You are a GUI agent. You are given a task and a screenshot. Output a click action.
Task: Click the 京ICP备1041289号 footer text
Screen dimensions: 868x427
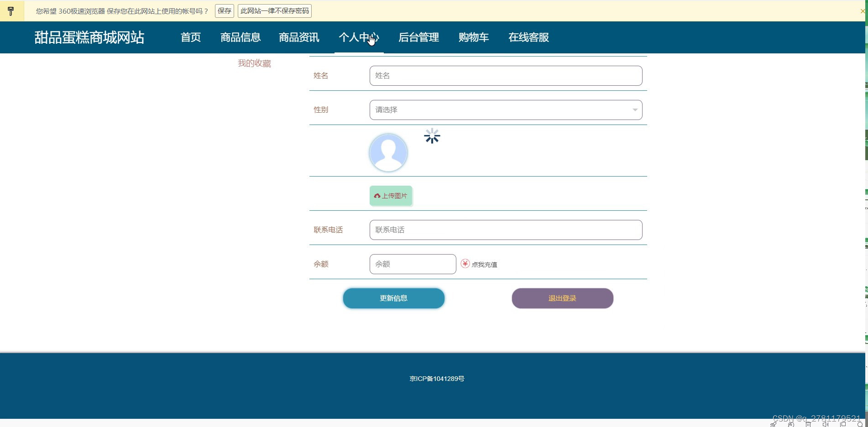click(x=437, y=379)
